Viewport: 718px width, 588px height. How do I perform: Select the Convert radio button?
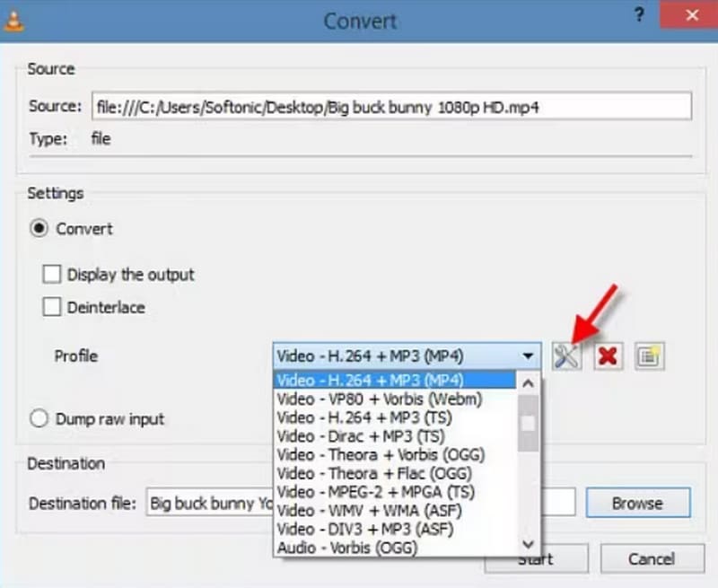[x=39, y=229]
